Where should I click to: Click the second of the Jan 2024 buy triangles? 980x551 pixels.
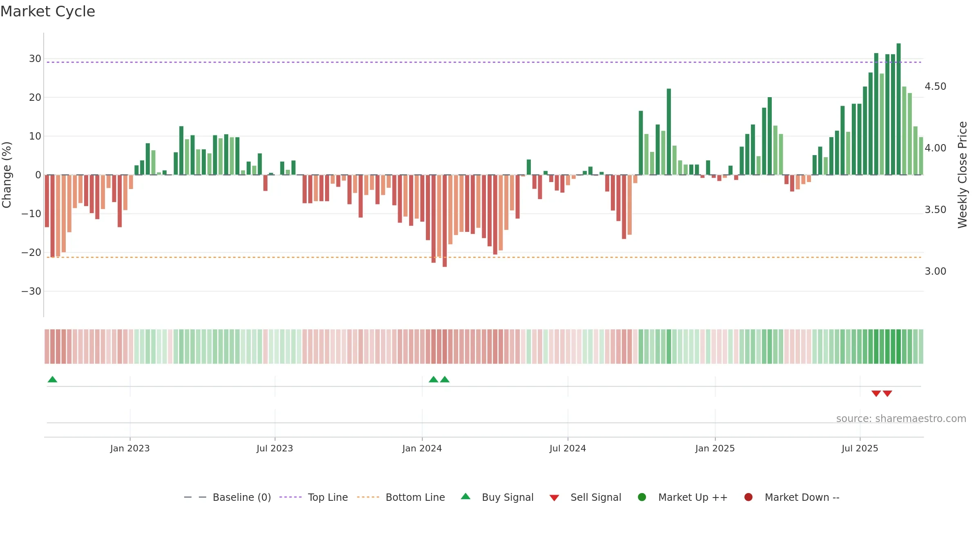[x=445, y=379]
